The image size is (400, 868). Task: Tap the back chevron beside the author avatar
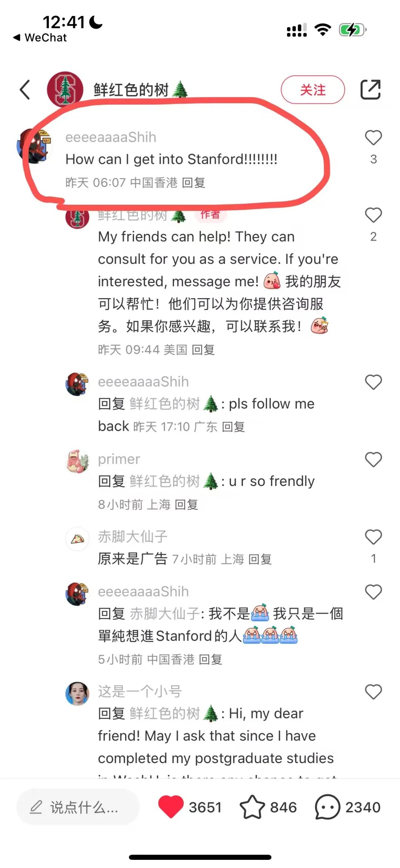click(25, 90)
